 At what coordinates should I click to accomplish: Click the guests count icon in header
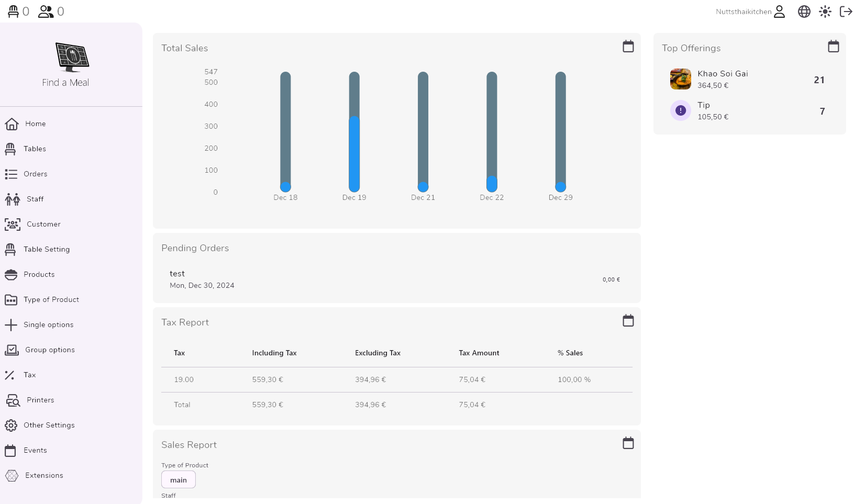tap(46, 12)
